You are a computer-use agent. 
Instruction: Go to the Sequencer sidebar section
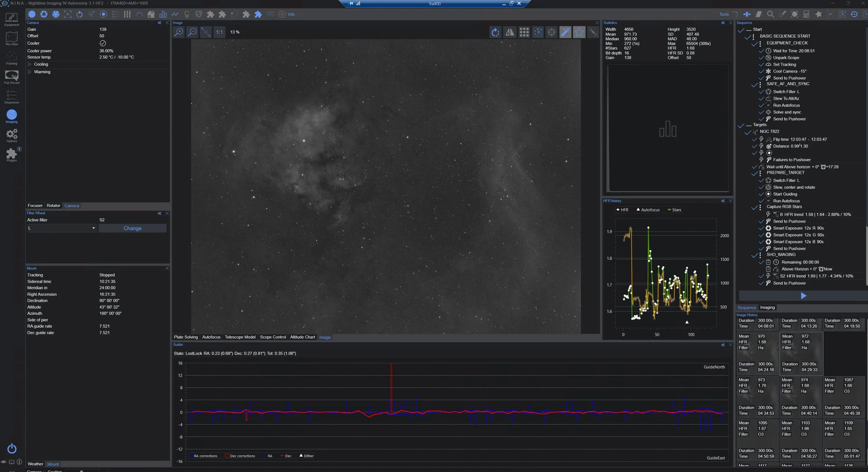(x=11, y=97)
